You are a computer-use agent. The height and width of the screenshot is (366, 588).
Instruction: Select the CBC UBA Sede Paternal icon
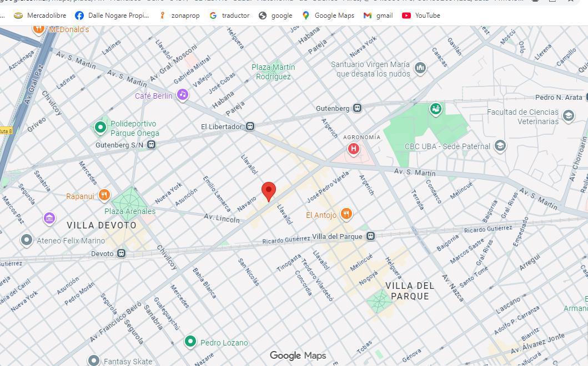pos(500,146)
